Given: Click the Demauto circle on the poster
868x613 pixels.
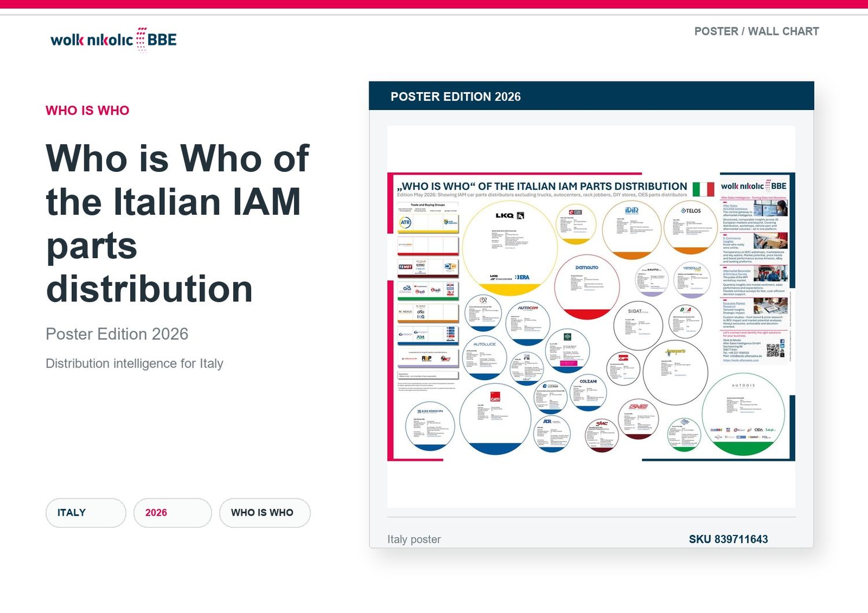Looking at the screenshot, I should (586, 287).
